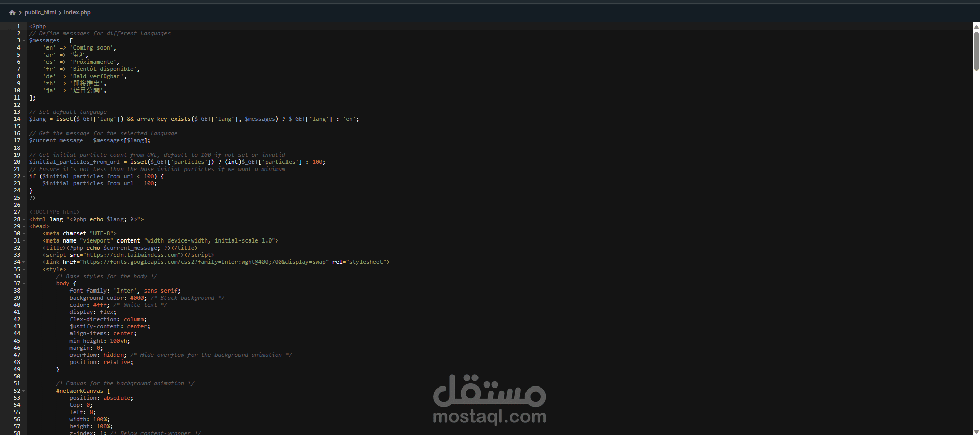The height and width of the screenshot is (435, 980).
Task: Click the 'Canvas for the background animation' comment
Action: [x=125, y=383]
